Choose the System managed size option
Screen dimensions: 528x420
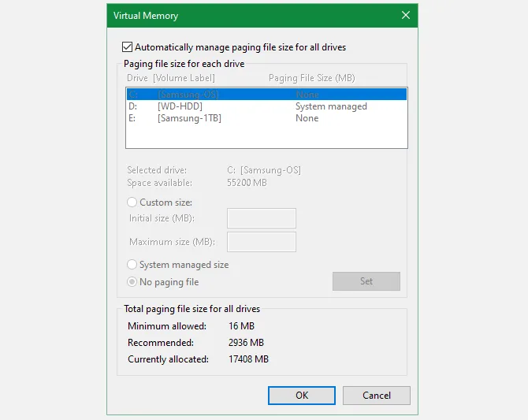132,265
